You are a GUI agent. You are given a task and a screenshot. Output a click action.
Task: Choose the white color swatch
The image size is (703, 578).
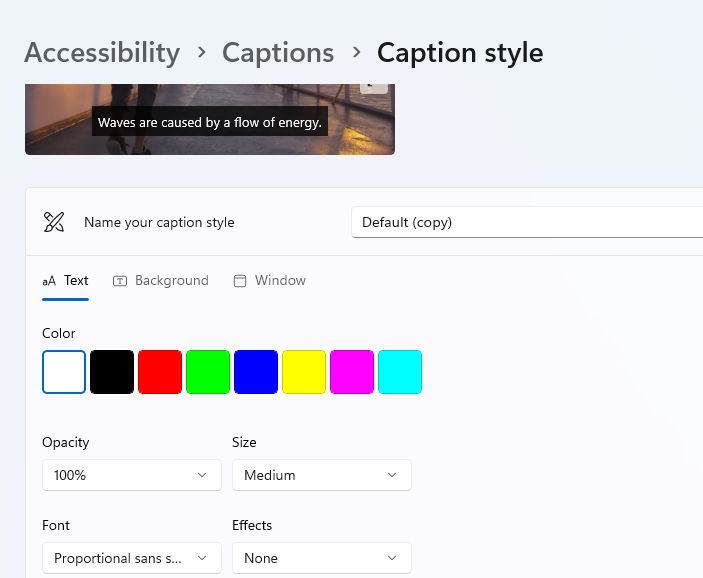tap(64, 372)
